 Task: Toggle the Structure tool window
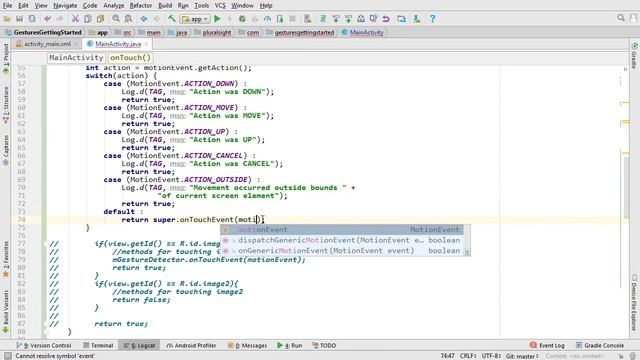[6, 105]
